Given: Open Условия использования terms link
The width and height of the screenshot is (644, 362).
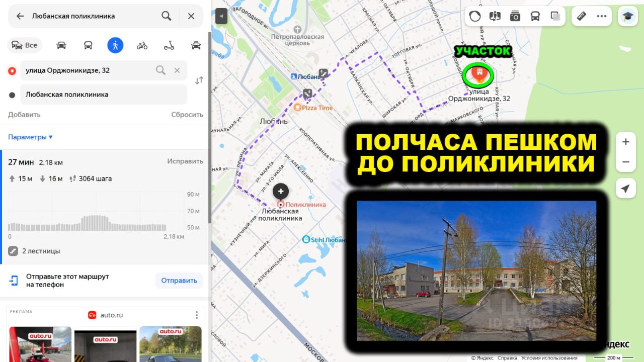Looking at the screenshot, I should click(550, 358).
